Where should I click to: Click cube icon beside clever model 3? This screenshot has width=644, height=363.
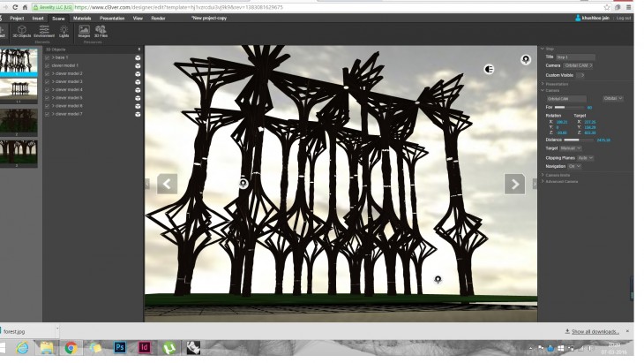pos(139,81)
